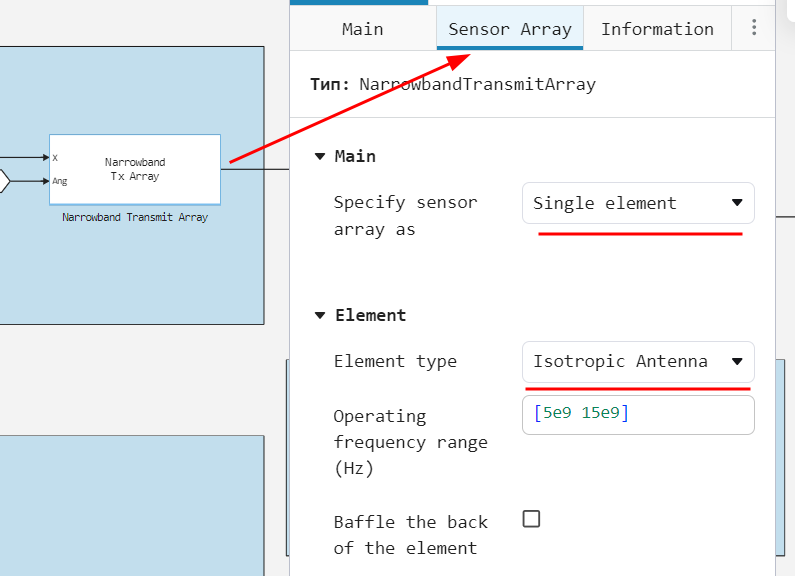Enable Baffle the back of the element

(532, 518)
